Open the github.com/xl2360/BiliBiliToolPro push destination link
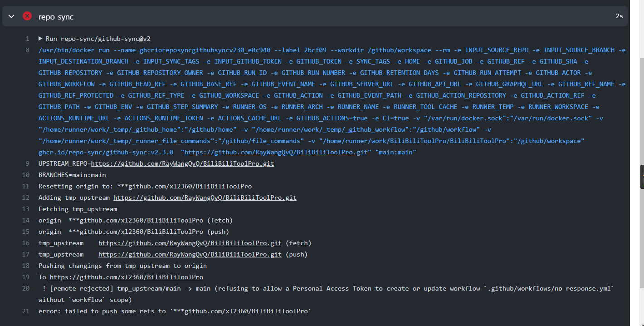The width and height of the screenshot is (644, 326). [x=126, y=277]
